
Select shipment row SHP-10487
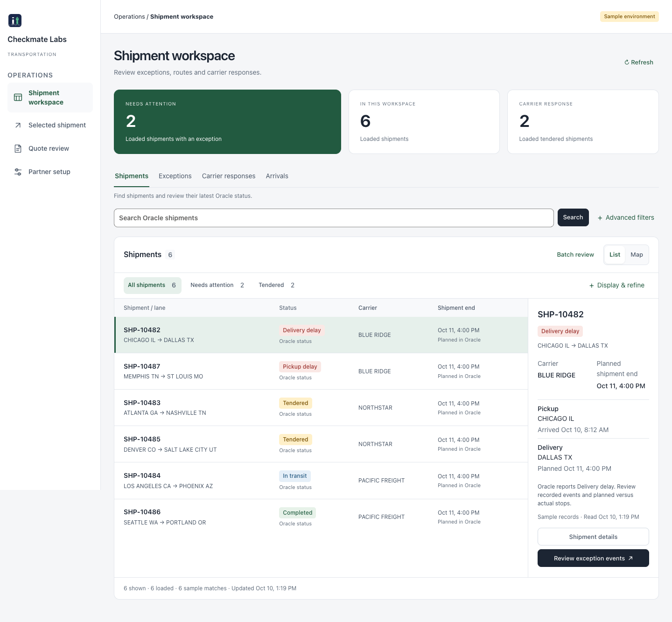(321, 371)
